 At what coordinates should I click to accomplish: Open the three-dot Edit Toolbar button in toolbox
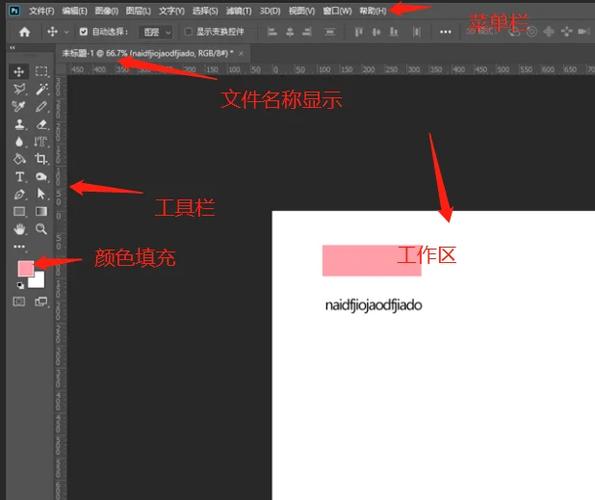click(x=19, y=246)
